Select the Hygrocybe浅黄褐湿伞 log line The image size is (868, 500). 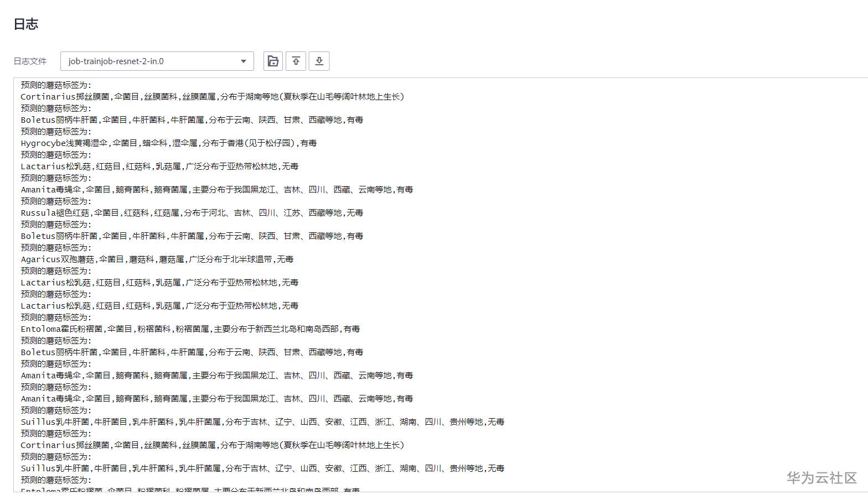coord(169,143)
